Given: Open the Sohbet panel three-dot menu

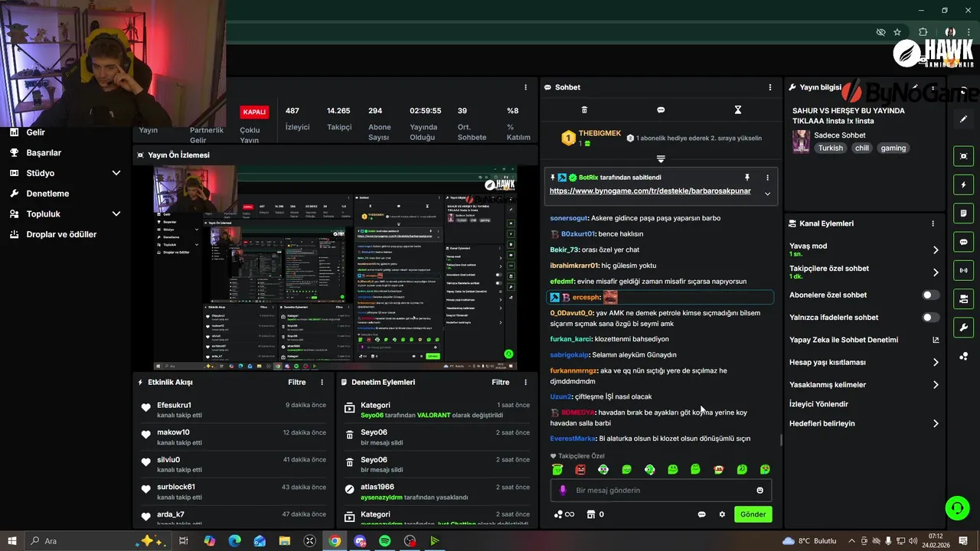Looking at the screenshot, I should [769, 87].
